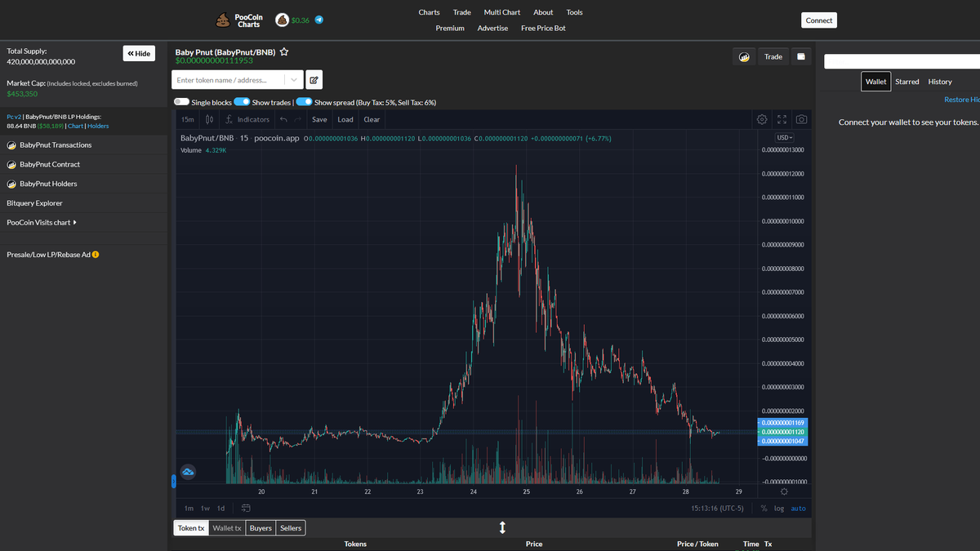This screenshot has width=980, height=551.
Task: Click the edit token icon button
Action: (314, 80)
